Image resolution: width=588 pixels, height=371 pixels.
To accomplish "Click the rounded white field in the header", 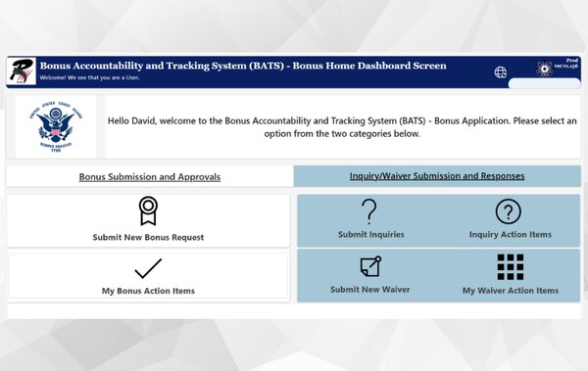I will point(544,83).
